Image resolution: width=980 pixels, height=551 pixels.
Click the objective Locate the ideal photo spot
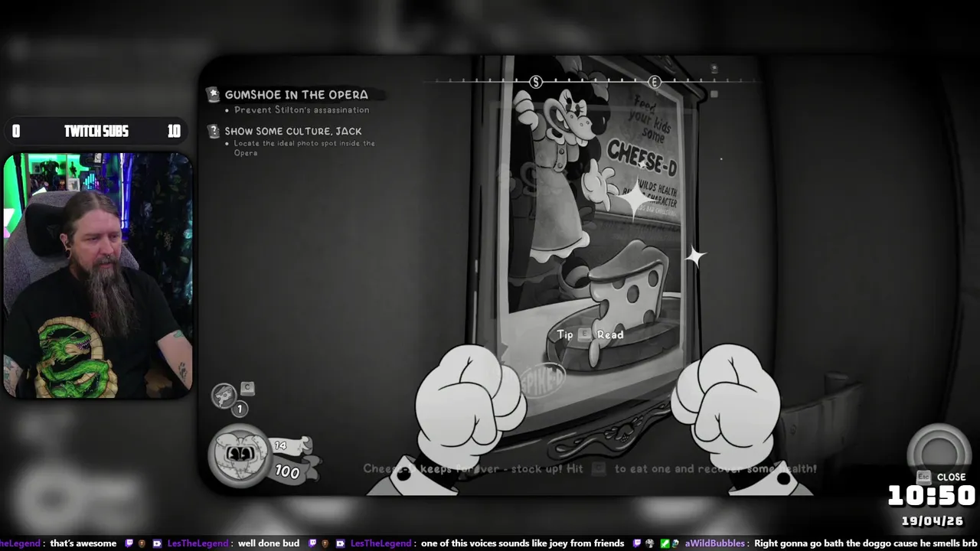coord(305,148)
